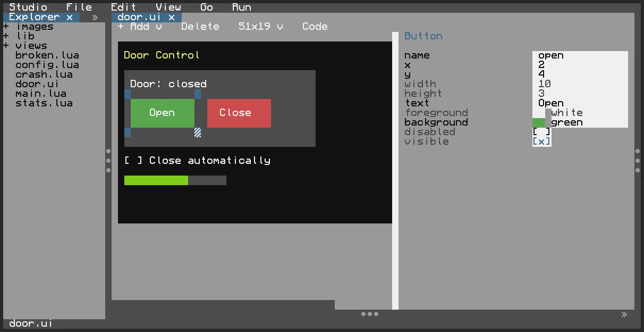Open the 51x19 size dropdown

tap(261, 27)
